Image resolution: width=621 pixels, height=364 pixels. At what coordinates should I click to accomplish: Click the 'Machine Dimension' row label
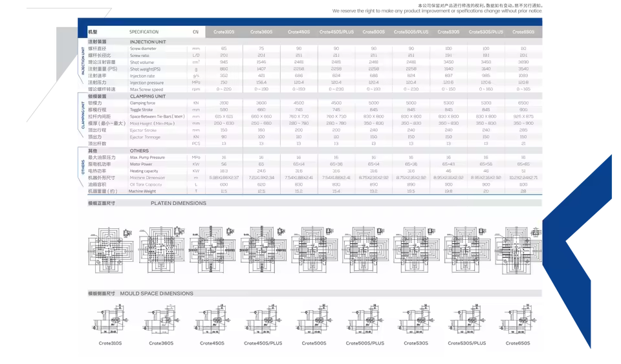(147, 178)
